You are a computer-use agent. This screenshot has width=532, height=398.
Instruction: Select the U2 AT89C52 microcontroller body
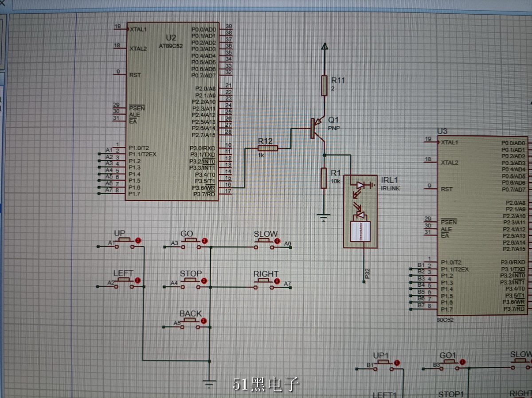click(x=172, y=111)
